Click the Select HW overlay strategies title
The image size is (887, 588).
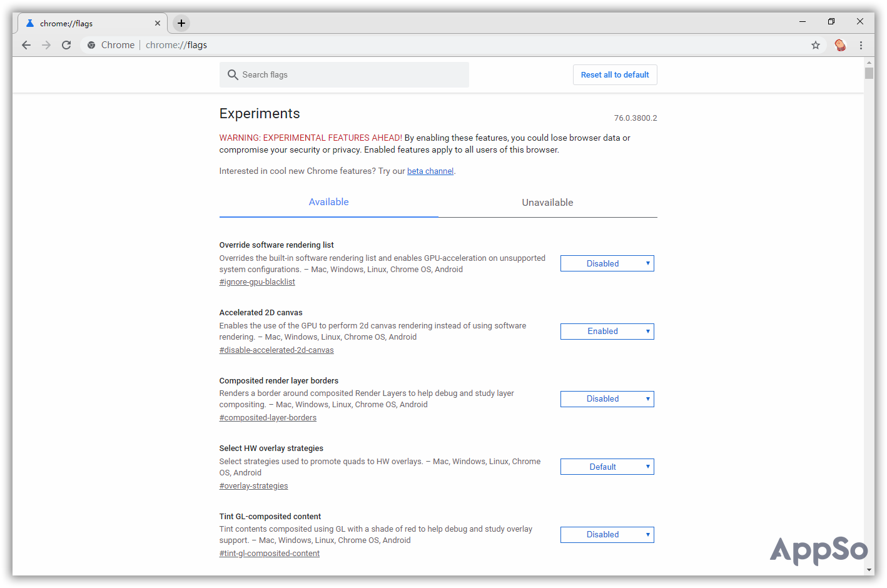click(271, 449)
